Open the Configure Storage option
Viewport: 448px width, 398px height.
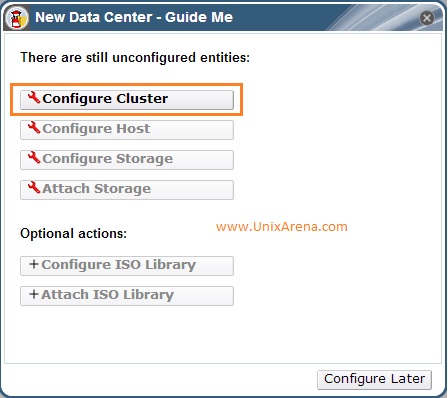pyautogui.click(x=127, y=160)
